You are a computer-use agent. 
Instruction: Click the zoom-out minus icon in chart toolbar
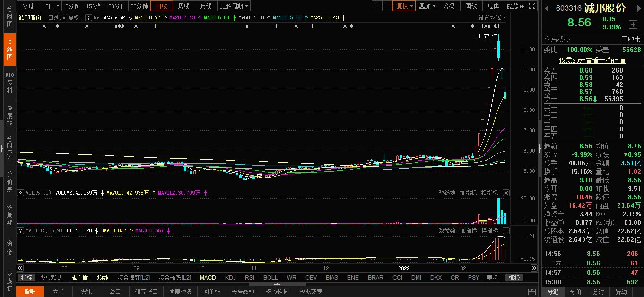(387, 6)
